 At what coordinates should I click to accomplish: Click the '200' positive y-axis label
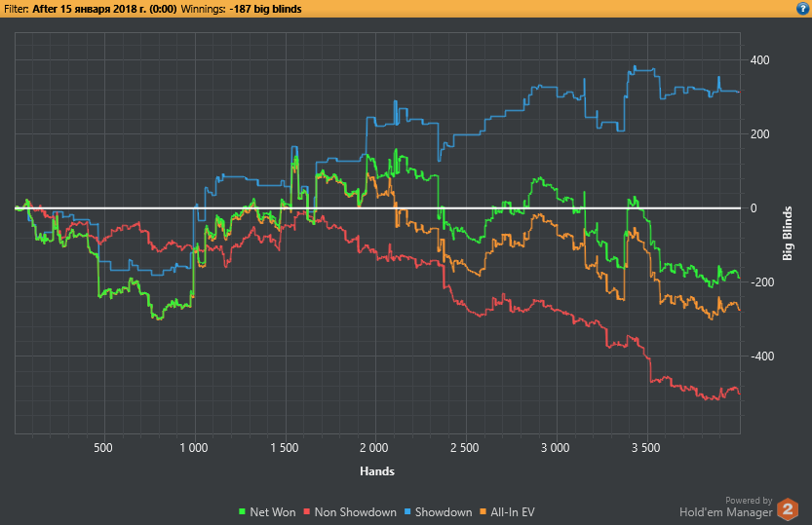click(759, 134)
